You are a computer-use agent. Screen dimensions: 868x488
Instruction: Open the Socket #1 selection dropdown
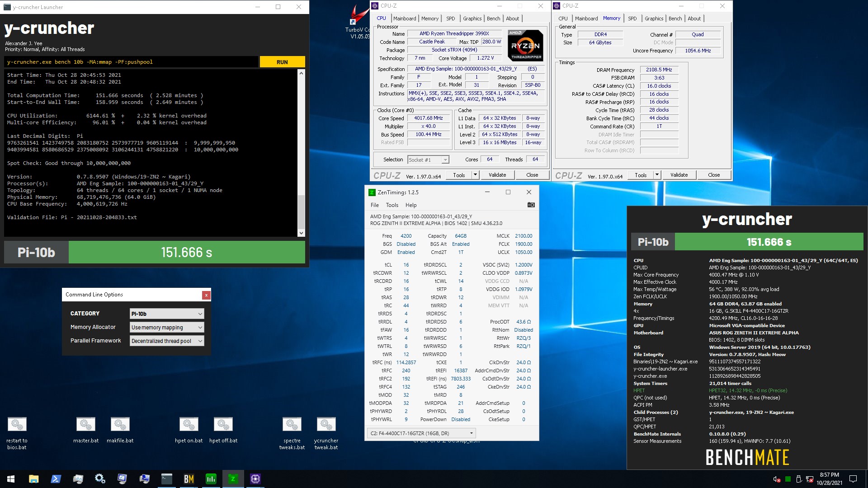coord(428,160)
